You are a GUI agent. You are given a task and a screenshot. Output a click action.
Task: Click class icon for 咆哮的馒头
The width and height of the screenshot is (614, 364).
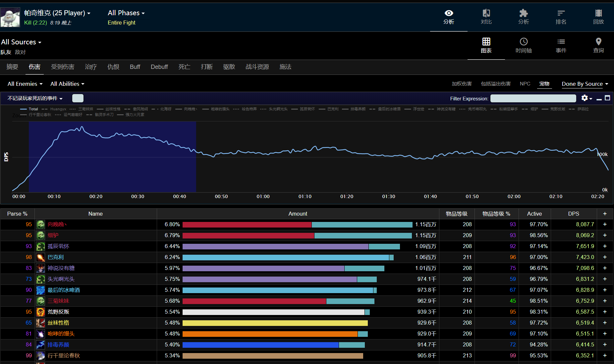40,334
